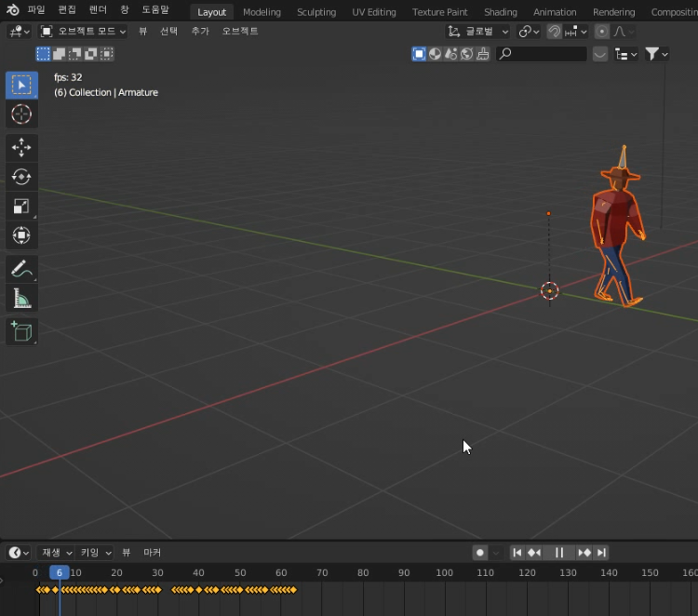Open the pivot point dropdown

529,32
